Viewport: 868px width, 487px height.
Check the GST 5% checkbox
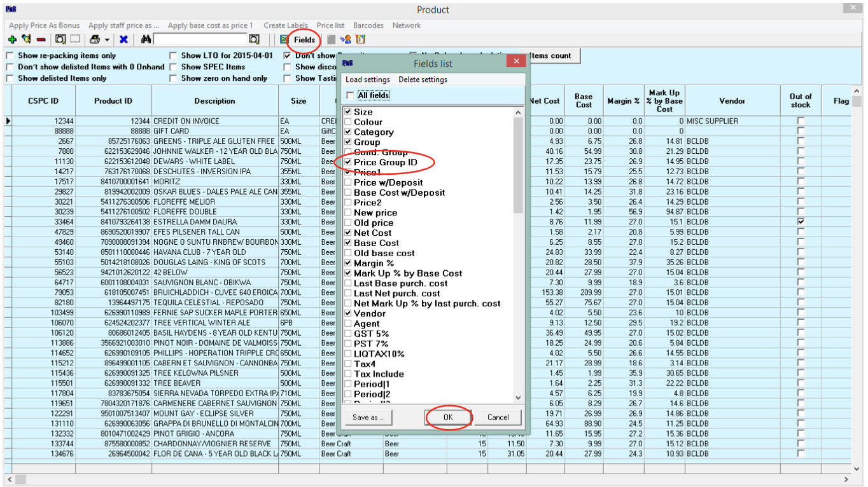[x=347, y=334]
